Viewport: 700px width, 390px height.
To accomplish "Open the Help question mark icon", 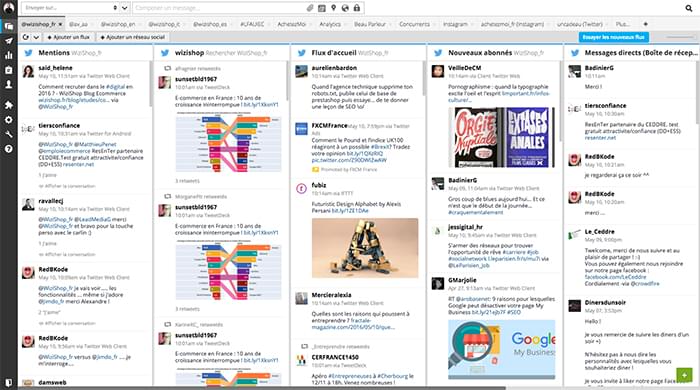I will coord(8,149).
